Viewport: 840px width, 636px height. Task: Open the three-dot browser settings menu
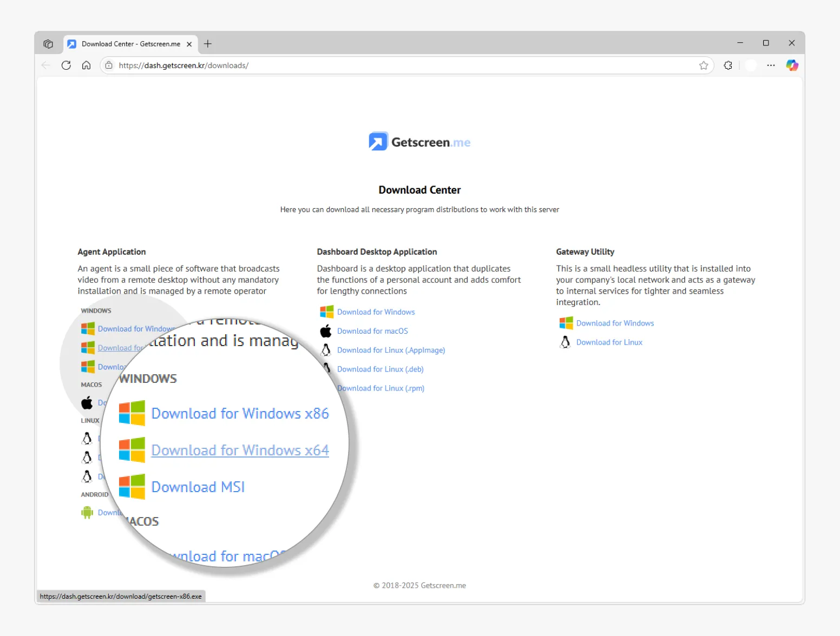click(771, 65)
